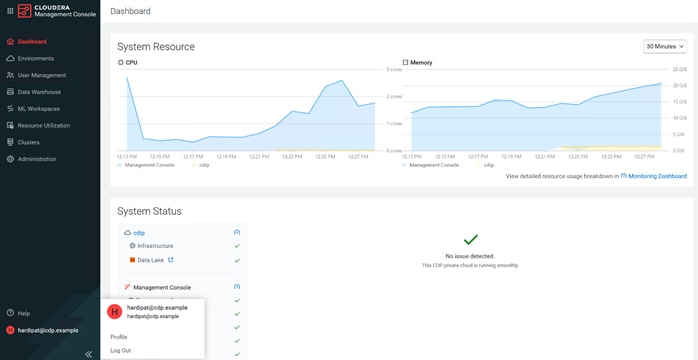Open the cdip environment link
This screenshot has height=360, width=698.
click(x=139, y=233)
